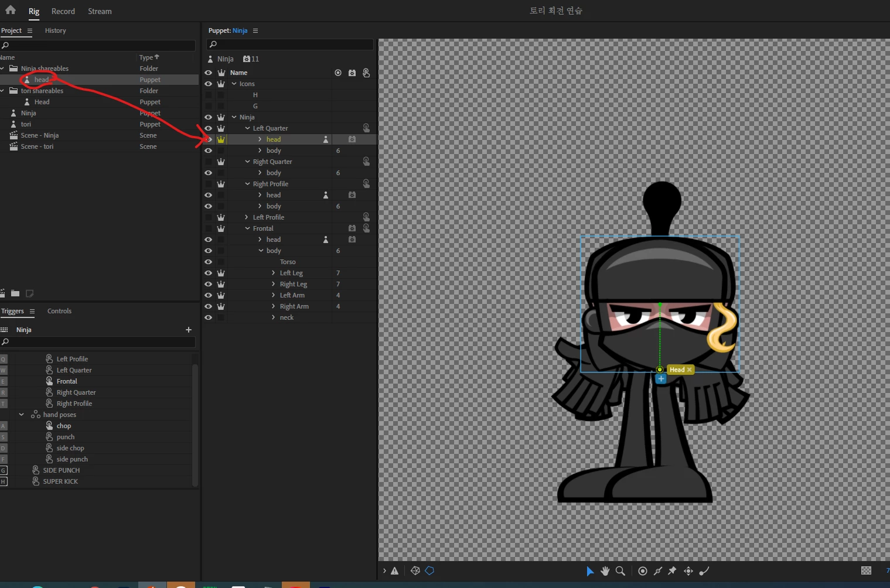Click the Puppet panel search field

[290, 45]
